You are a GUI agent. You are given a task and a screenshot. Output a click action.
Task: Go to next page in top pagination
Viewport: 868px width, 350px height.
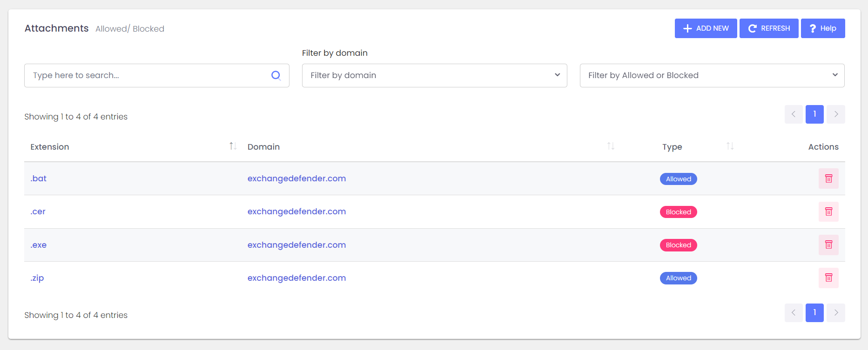click(836, 114)
